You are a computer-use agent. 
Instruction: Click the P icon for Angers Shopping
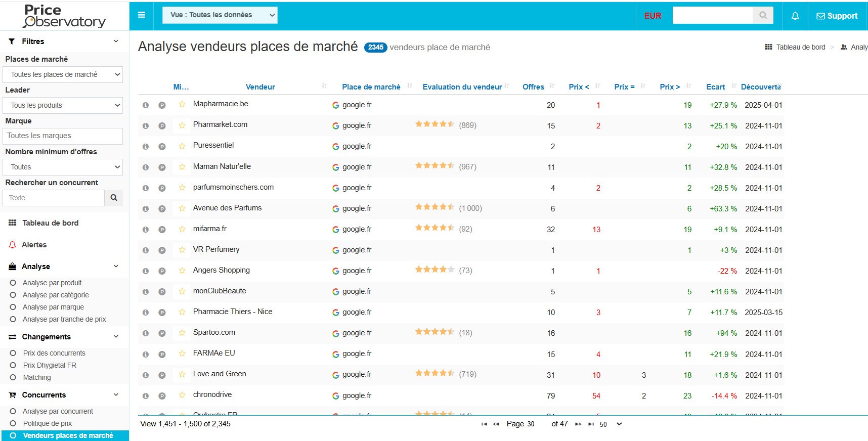click(162, 271)
